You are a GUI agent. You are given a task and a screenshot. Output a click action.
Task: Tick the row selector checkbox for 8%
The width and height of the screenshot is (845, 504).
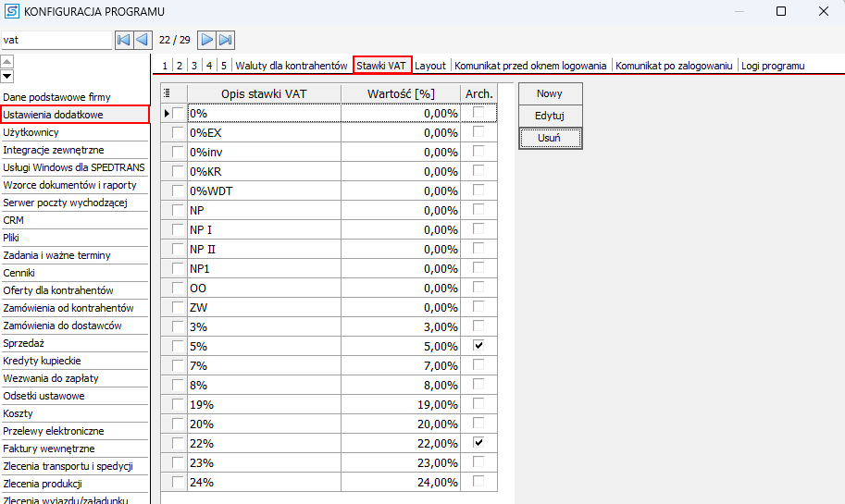(178, 385)
